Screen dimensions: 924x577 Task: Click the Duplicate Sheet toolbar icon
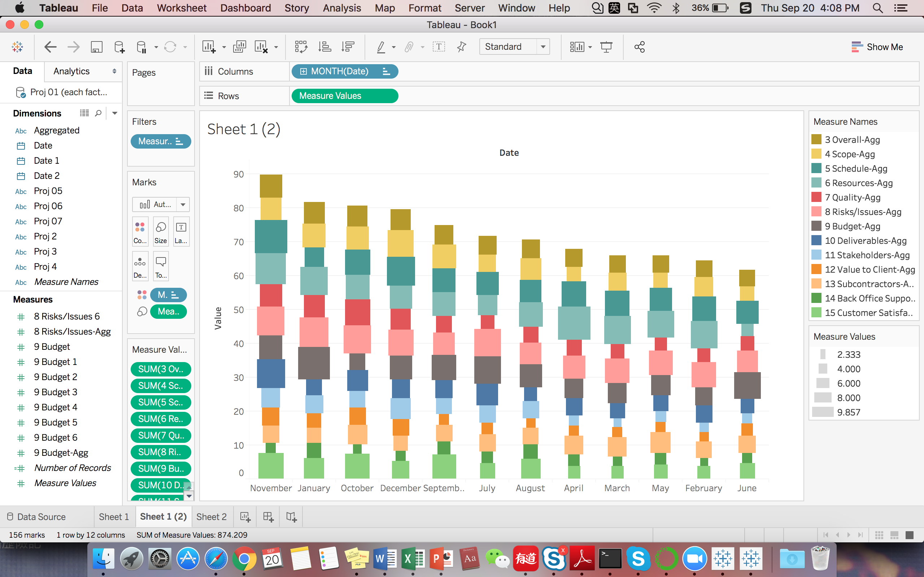239,47
